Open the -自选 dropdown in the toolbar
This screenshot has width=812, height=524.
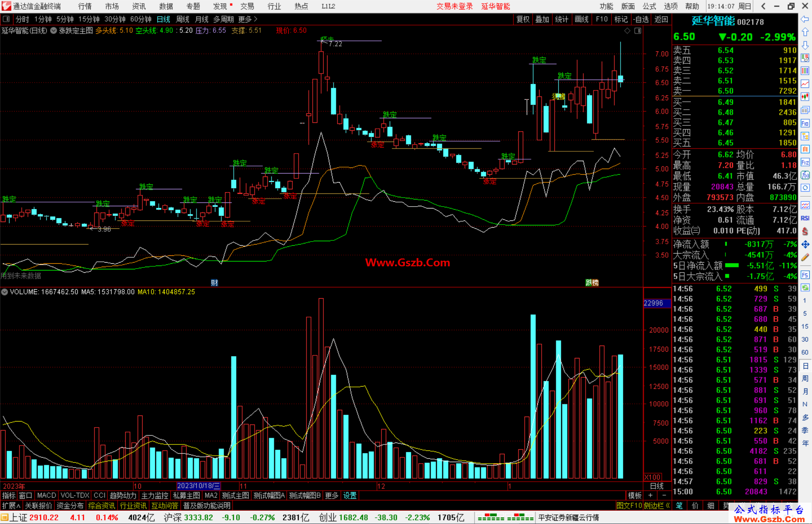click(x=641, y=19)
